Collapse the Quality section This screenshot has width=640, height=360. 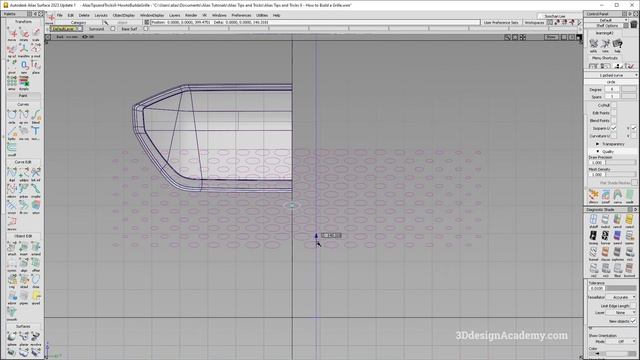[598, 151]
